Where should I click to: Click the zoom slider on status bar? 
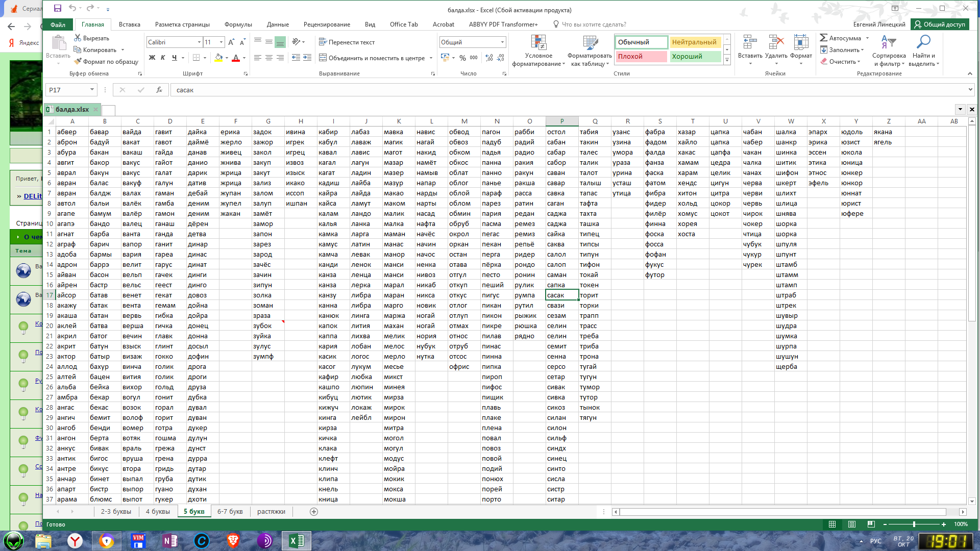[x=914, y=524]
